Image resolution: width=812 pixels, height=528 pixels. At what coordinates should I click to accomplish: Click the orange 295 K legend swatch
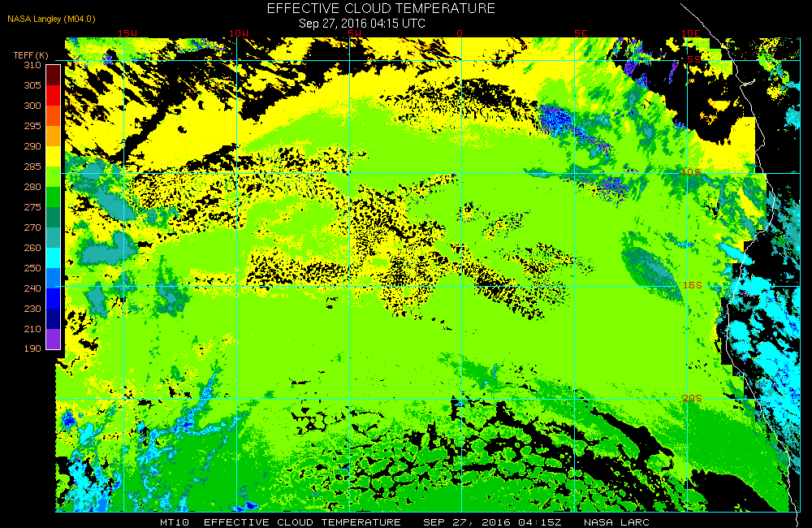(x=54, y=136)
